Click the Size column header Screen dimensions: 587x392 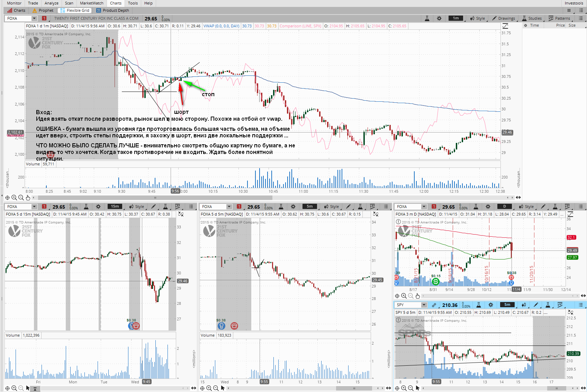click(572, 25)
